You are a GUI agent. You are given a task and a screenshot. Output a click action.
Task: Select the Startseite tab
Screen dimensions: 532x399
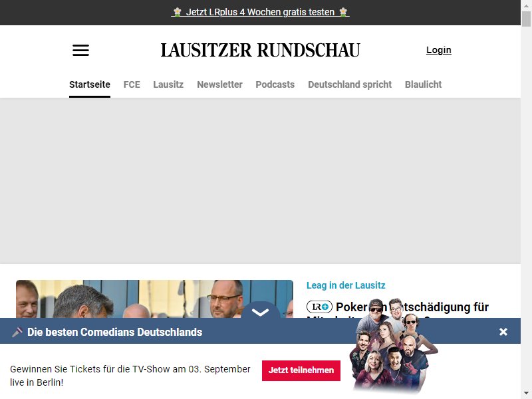pos(90,84)
